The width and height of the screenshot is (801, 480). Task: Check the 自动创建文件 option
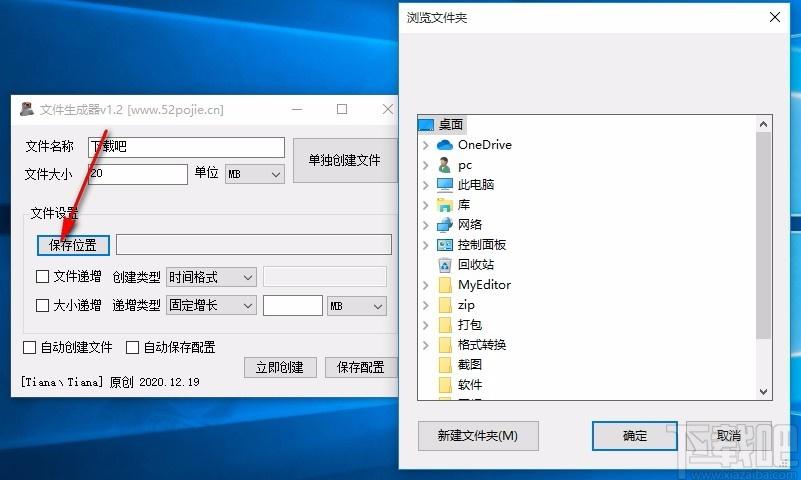pyautogui.click(x=30, y=347)
